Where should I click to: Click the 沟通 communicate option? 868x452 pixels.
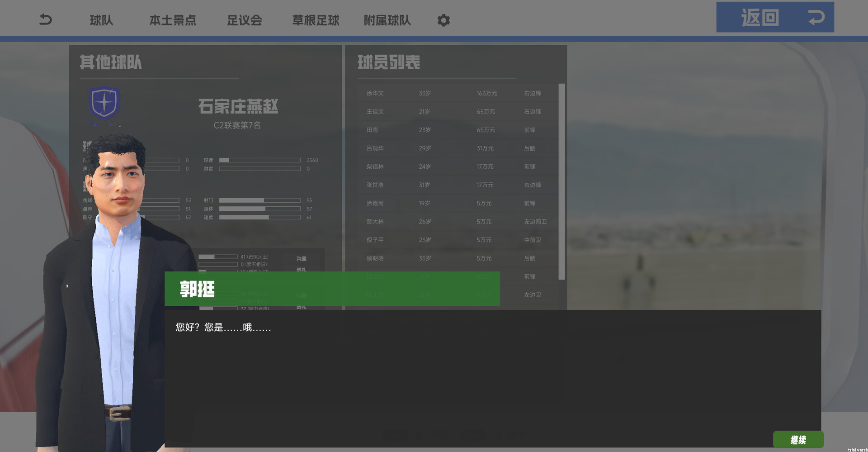pyautogui.click(x=301, y=258)
